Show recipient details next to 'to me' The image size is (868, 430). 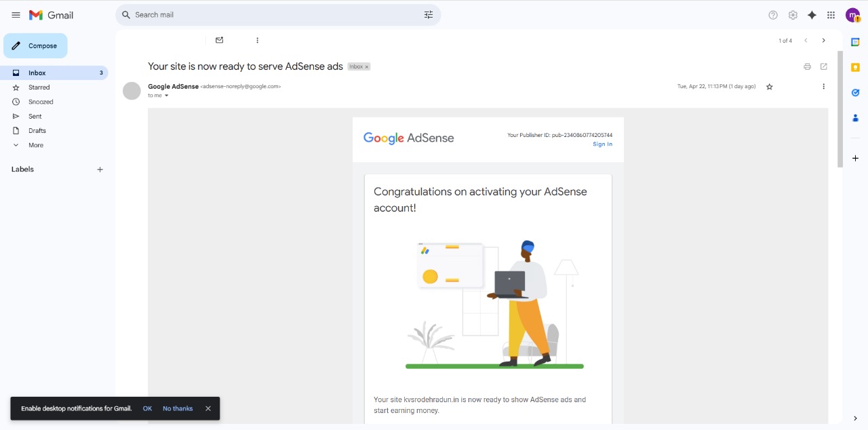pos(166,96)
